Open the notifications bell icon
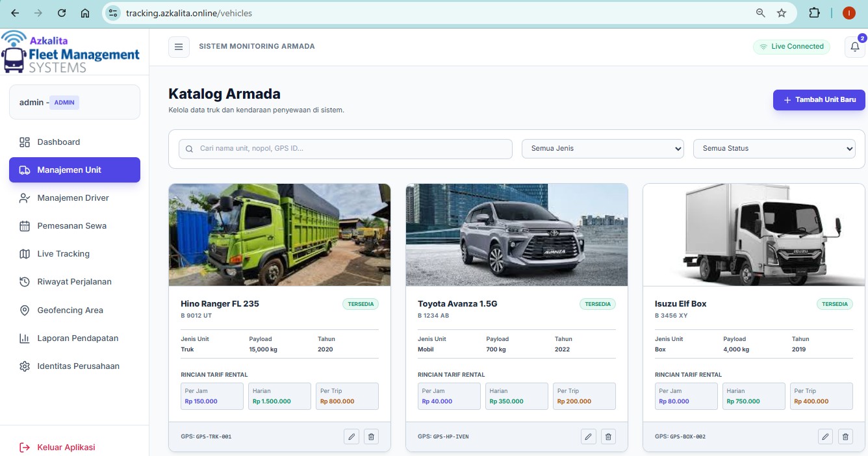Screen dimensions: 868x456 (855, 47)
